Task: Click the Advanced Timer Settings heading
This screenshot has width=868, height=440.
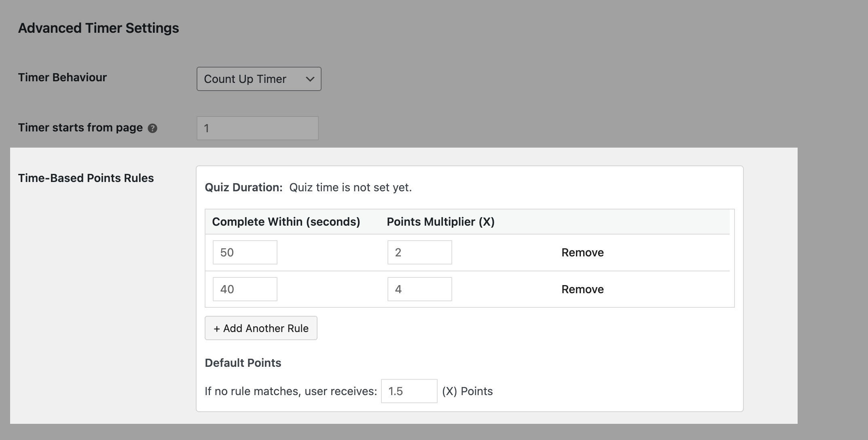Action: [98, 28]
